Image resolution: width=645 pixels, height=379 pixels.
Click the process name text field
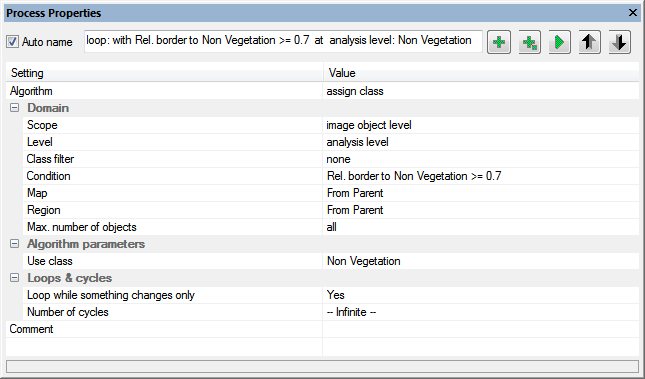tap(283, 41)
